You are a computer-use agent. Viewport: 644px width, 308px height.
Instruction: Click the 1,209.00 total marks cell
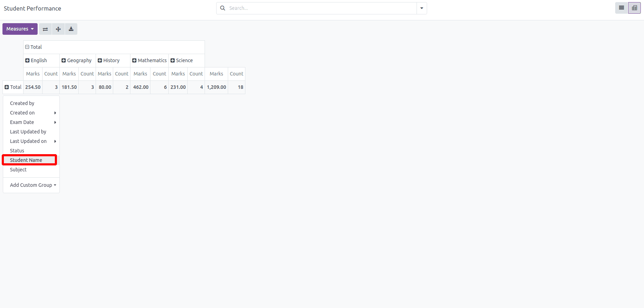click(217, 87)
